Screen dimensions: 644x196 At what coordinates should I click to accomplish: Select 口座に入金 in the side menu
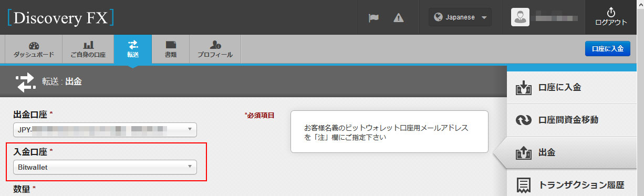[575, 88]
